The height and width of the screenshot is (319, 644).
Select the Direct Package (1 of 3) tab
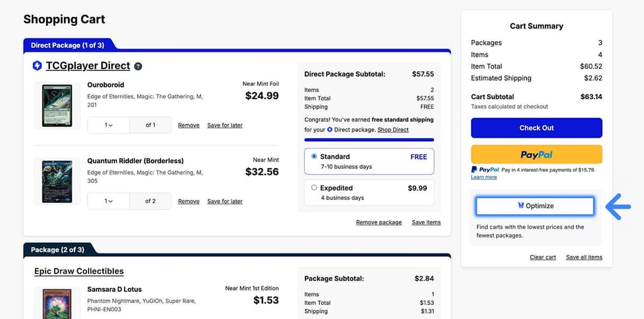click(x=68, y=45)
